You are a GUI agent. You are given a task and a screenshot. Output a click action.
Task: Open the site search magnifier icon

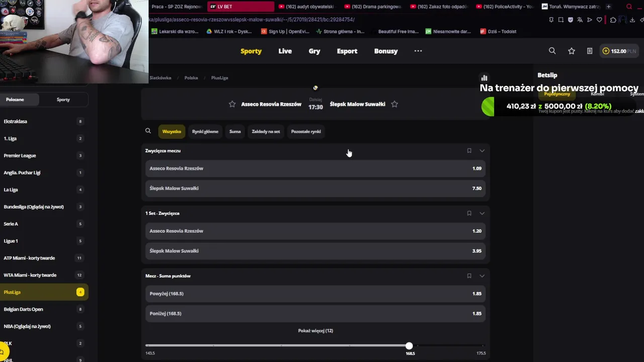click(x=552, y=51)
